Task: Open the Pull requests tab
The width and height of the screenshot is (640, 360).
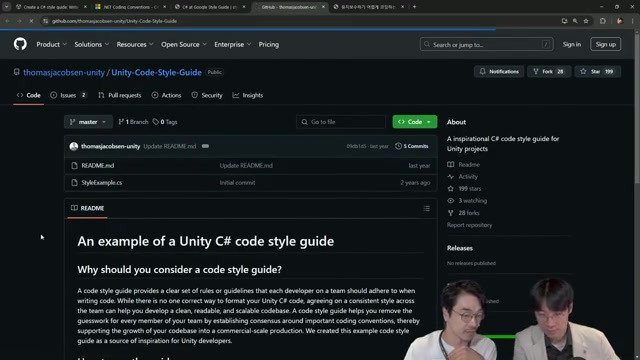Action: [120, 95]
